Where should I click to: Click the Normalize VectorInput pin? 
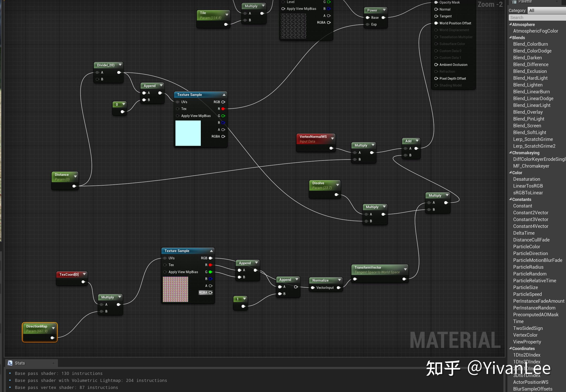(313, 288)
